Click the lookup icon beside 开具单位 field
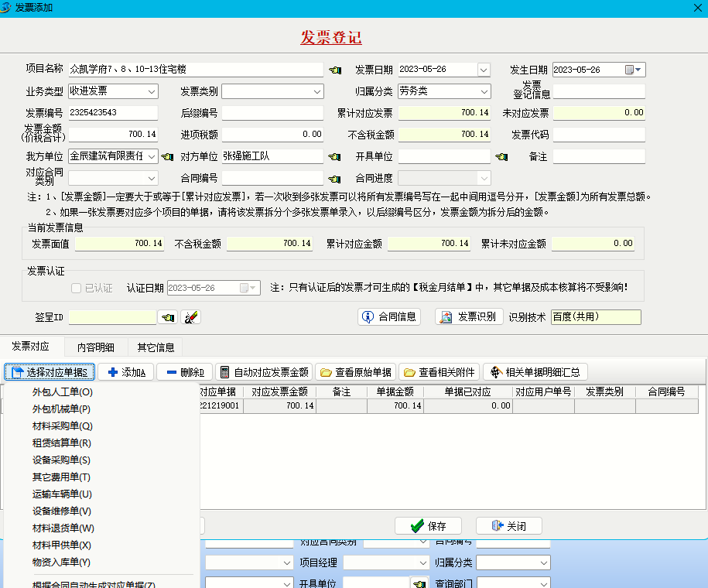708x588 pixels. pyautogui.click(x=501, y=157)
